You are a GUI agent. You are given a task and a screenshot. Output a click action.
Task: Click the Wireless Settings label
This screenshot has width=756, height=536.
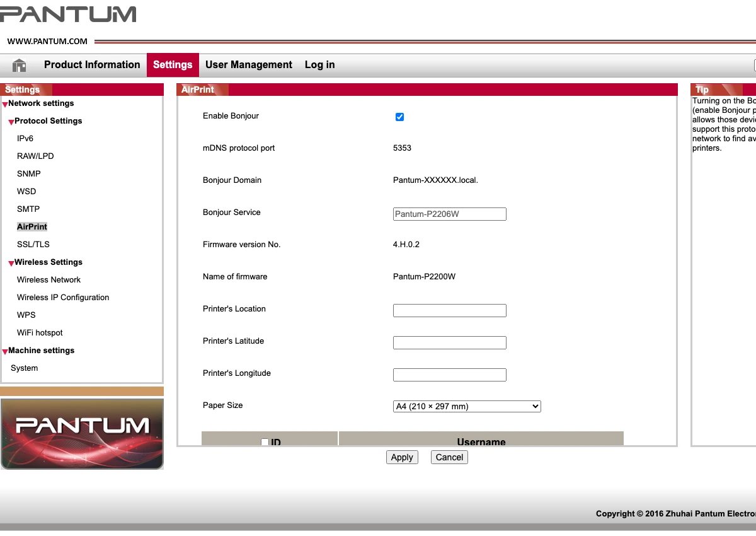tap(49, 262)
